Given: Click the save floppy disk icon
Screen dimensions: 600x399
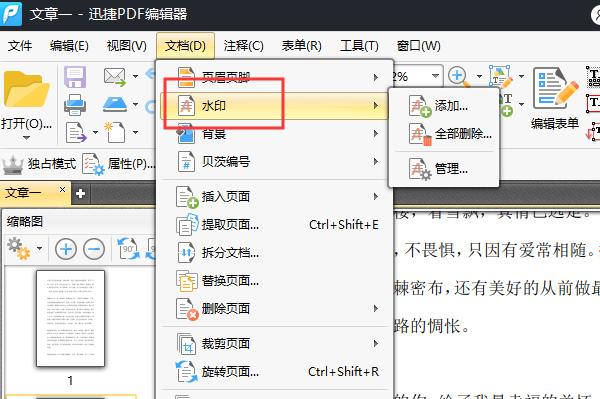Looking at the screenshot, I should 75,77.
